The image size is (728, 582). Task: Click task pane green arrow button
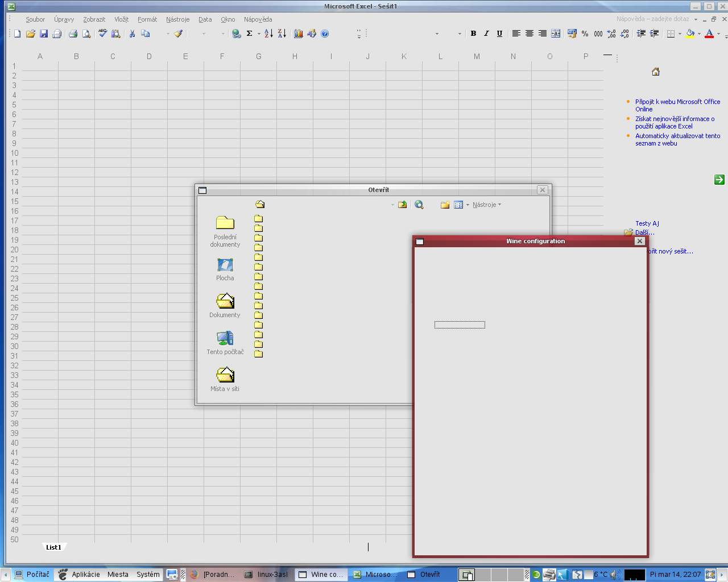coord(719,180)
